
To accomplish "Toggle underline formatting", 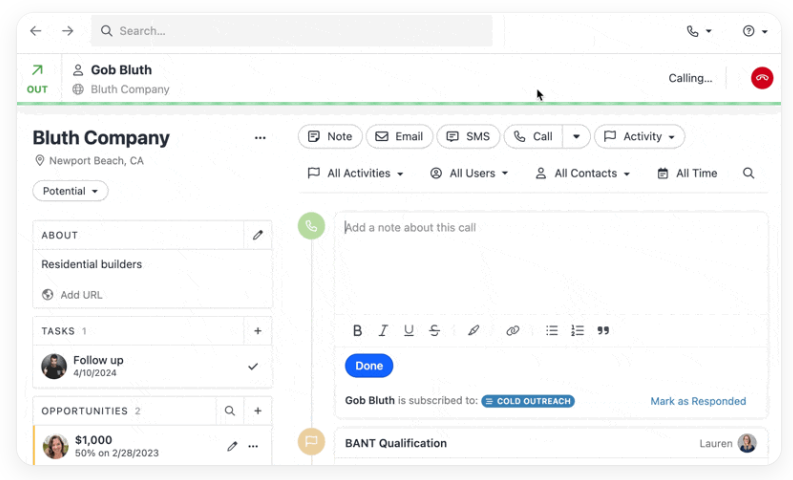I will [x=409, y=331].
